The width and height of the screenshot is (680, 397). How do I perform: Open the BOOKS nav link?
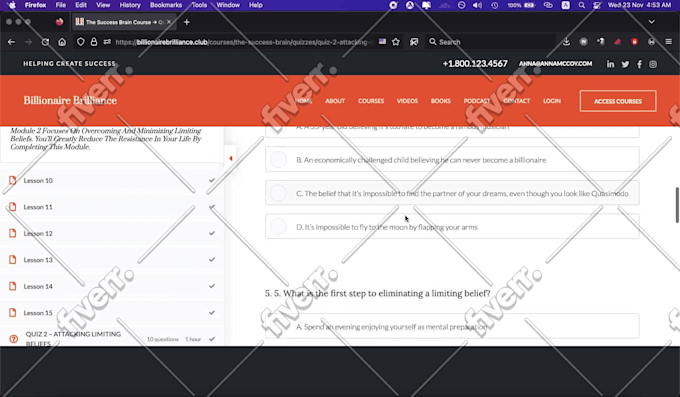(x=441, y=101)
